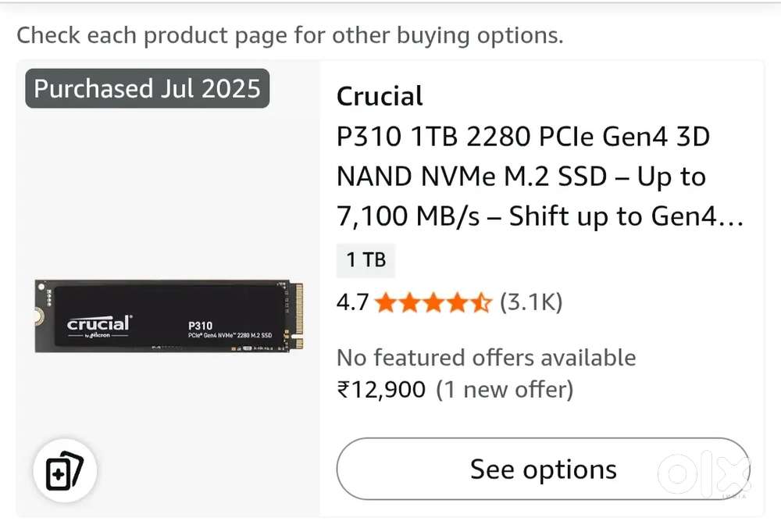Click the middle star of the rating row
The image size is (781, 532).
pos(433,302)
